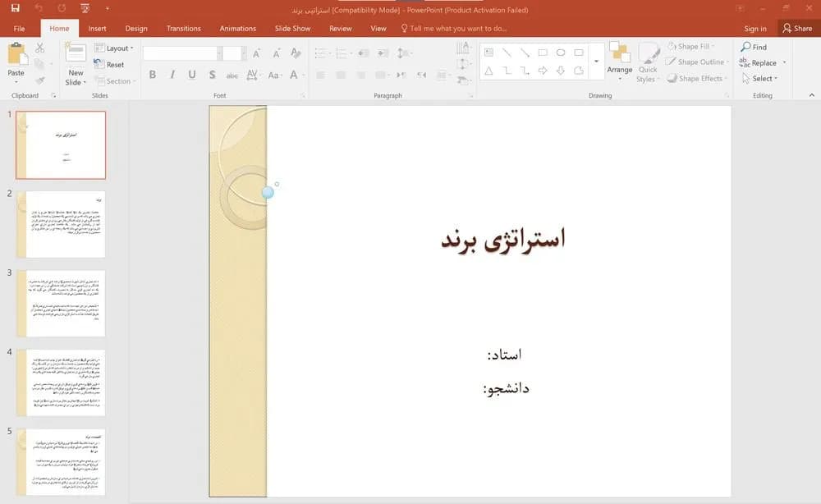Collapse the ribbon chevron
Screen dimensions: 821x504
812,95
